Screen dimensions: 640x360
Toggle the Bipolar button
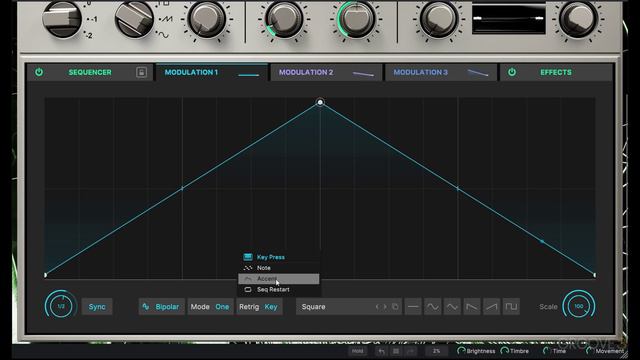click(x=161, y=307)
